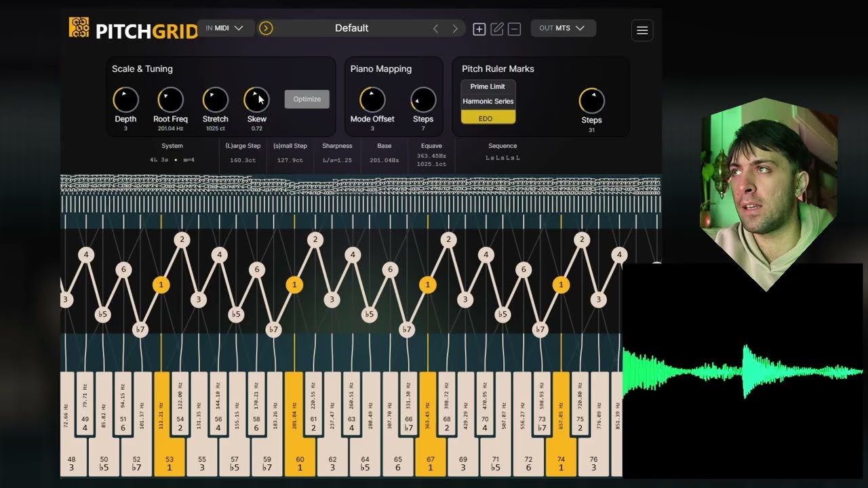Play upper key 63 labeled degree 4

coord(351,405)
